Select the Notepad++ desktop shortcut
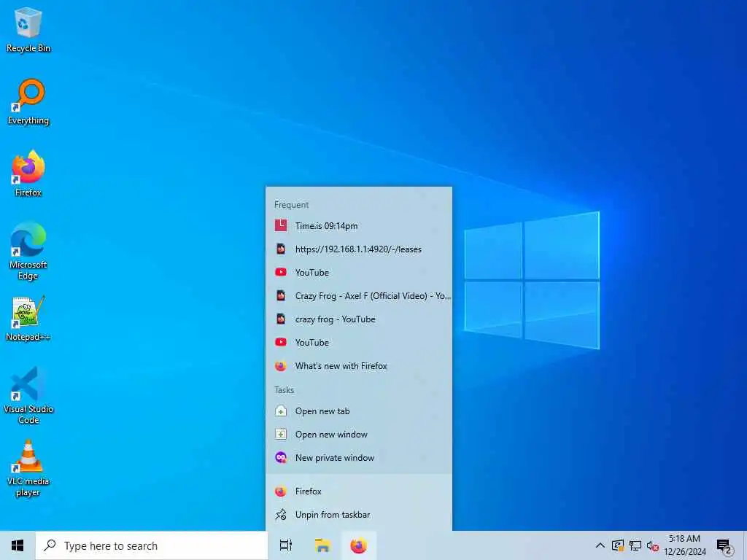Image resolution: width=747 pixels, height=560 pixels. point(28,319)
